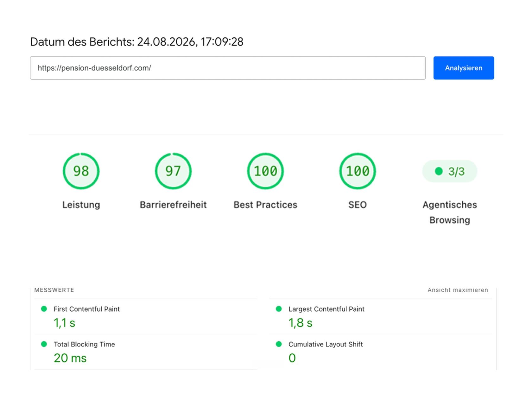Click the green dot beside Cumulative Layout Shift
Screen dimensions: 532x399
click(279, 344)
